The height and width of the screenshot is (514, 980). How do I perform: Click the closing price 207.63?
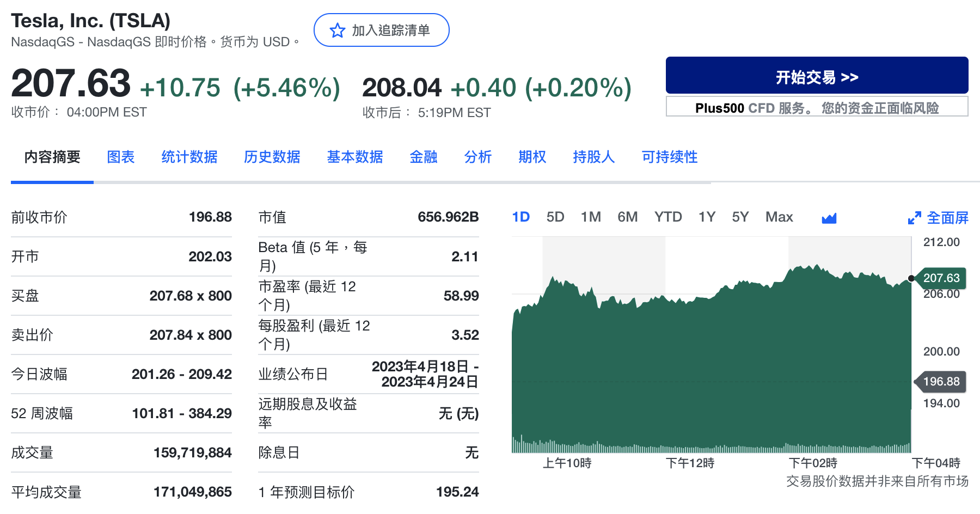coord(71,83)
